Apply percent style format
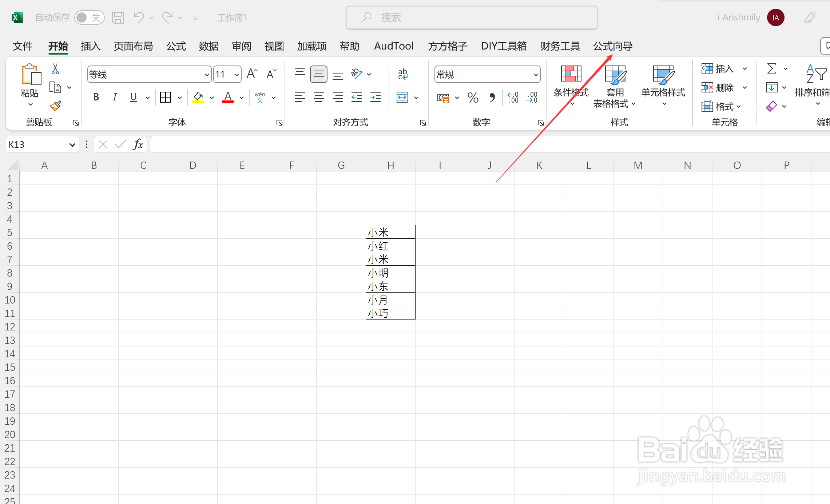Screen dimensions: 830x504 coord(473,97)
